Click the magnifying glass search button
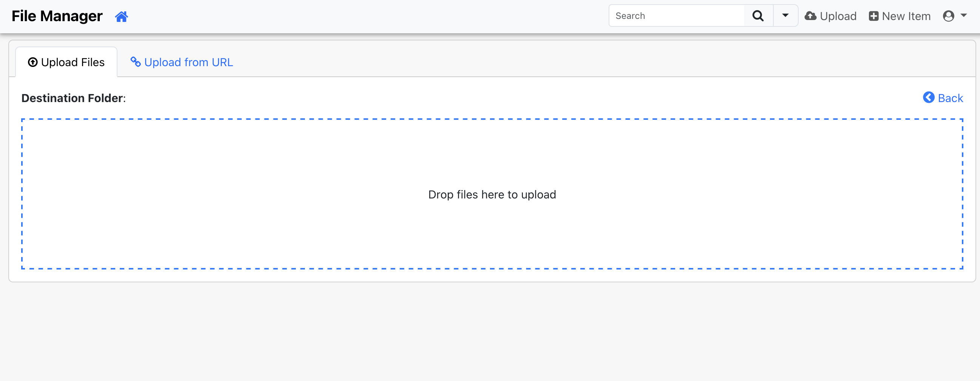Screen dimensions: 980x381 758,16
